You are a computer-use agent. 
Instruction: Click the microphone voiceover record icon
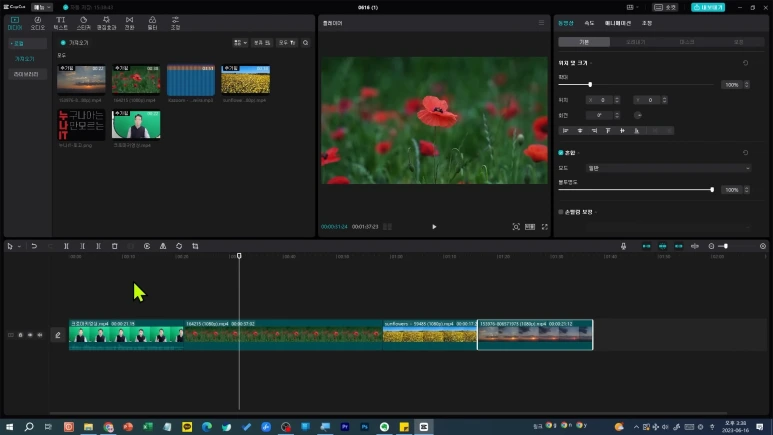click(x=623, y=246)
